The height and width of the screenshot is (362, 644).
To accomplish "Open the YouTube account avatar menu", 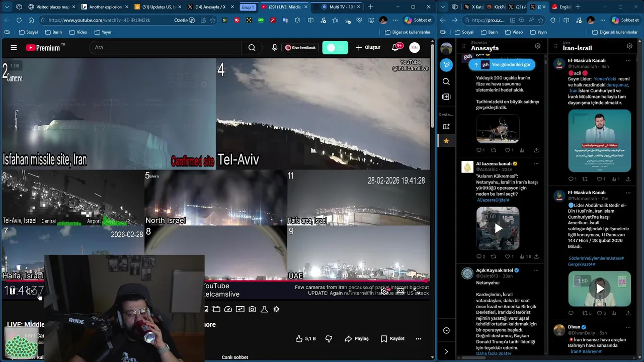I will coord(415,48).
